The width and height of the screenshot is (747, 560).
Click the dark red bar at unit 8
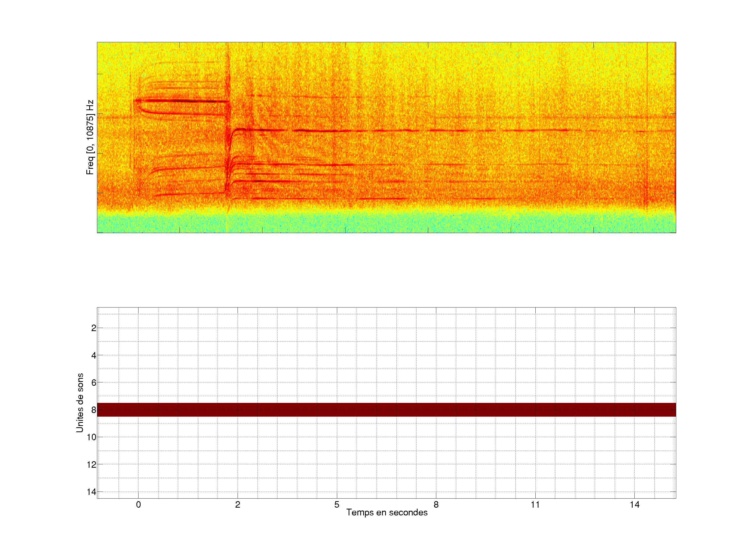click(386, 409)
